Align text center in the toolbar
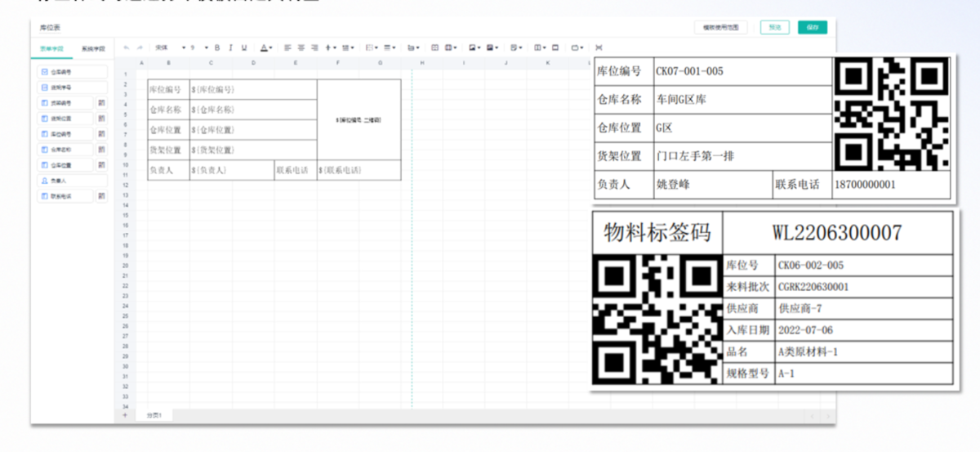This screenshot has height=452, width=980. (x=301, y=47)
